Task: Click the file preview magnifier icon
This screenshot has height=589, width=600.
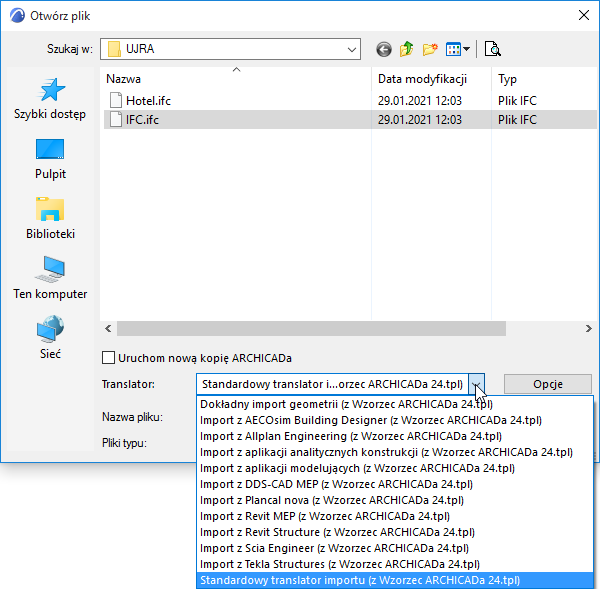Action: (x=492, y=49)
